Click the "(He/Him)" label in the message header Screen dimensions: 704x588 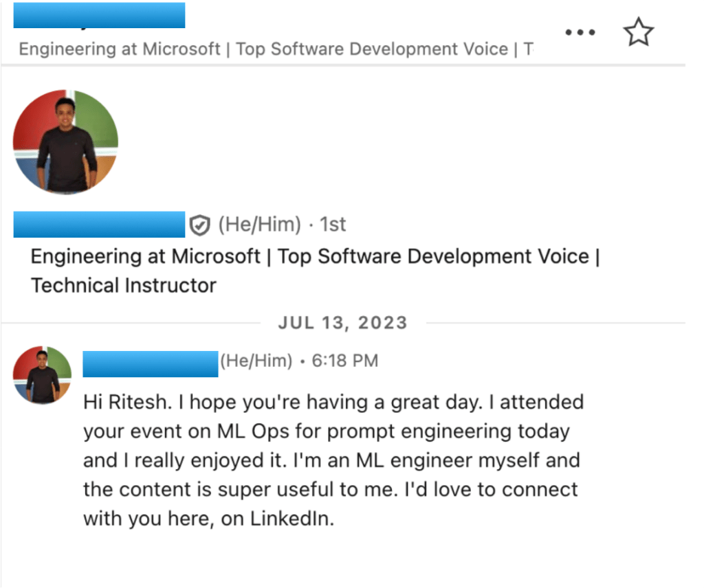(256, 361)
